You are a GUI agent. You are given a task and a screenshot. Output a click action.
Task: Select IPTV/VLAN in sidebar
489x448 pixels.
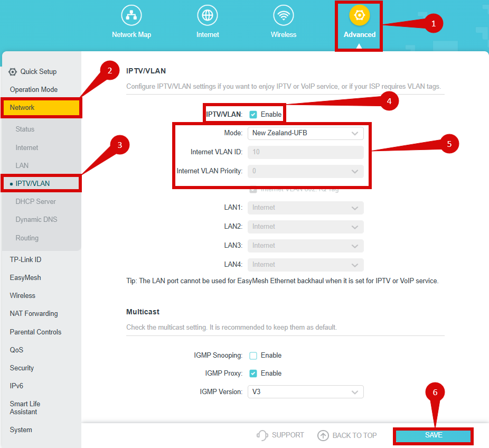(x=32, y=183)
